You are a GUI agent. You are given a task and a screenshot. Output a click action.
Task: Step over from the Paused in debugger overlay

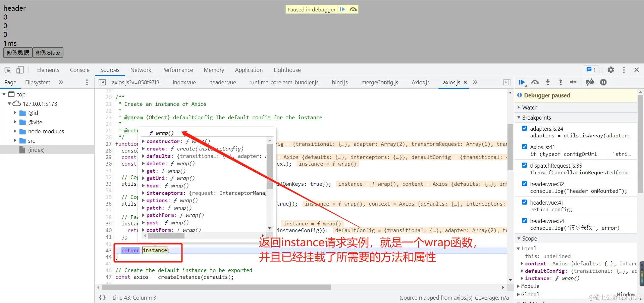353,9
